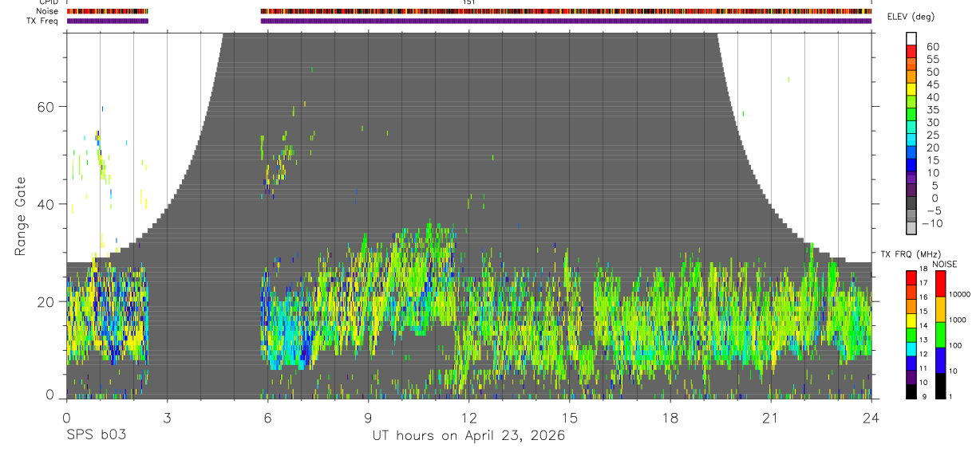Click the 12 tick on UT hours axis
Viewport: 980px width, 452px height.
point(468,417)
